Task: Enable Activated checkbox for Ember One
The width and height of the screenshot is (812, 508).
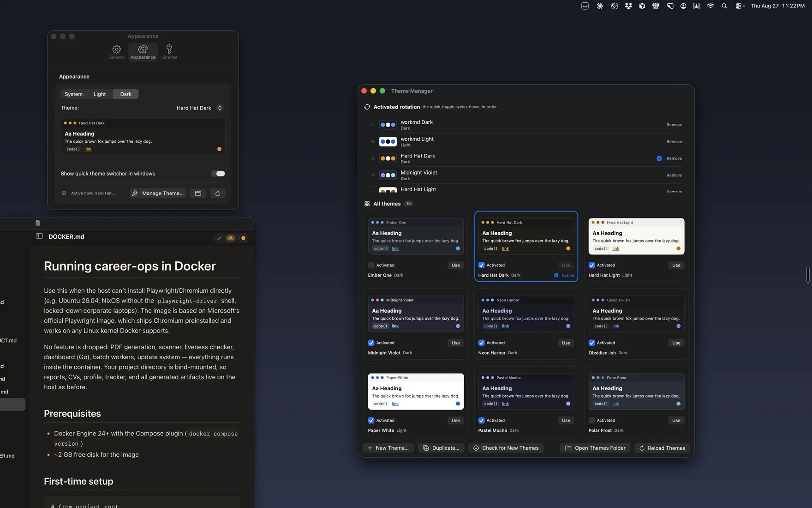Action: click(x=371, y=265)
